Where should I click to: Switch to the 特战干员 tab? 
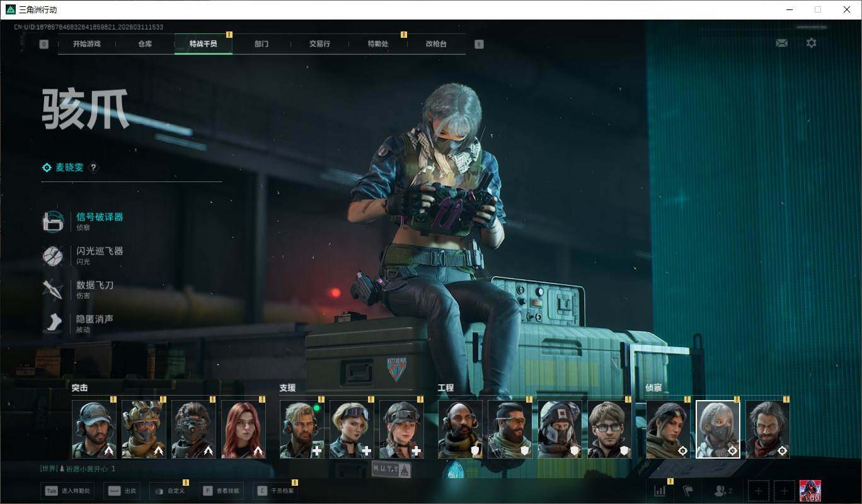(x=204, y=44)
